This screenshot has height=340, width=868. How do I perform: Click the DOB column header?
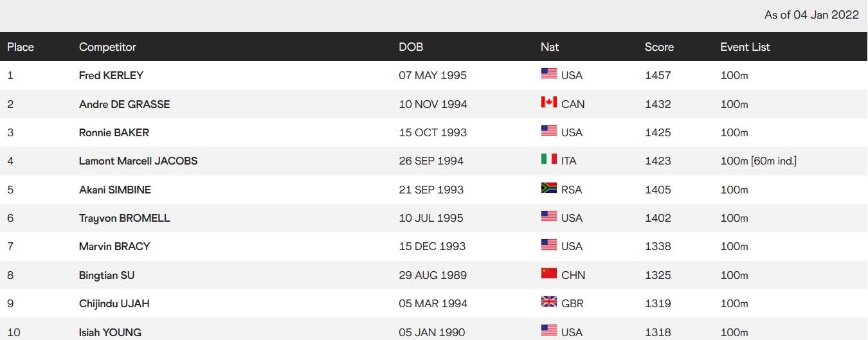[x=411, y=47]
